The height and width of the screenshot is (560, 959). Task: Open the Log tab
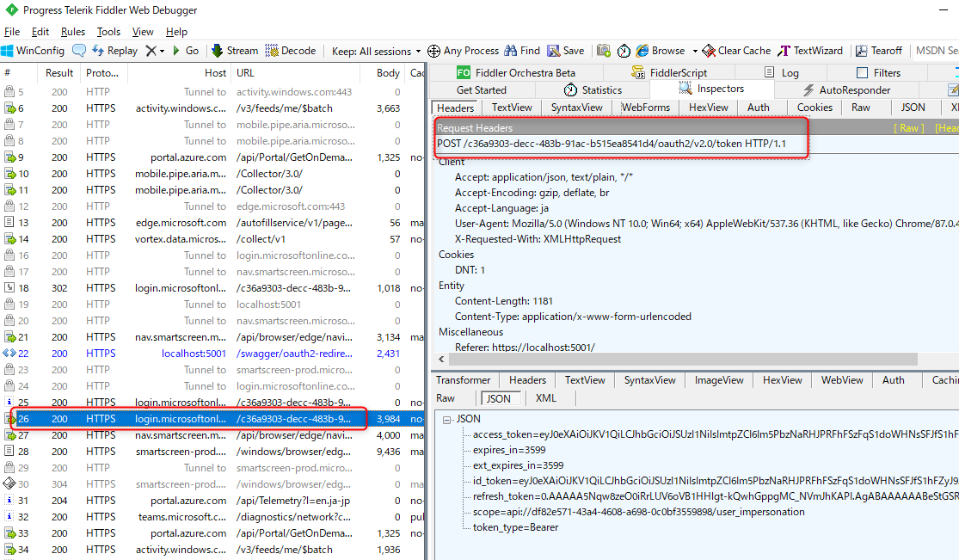(782, 73)
